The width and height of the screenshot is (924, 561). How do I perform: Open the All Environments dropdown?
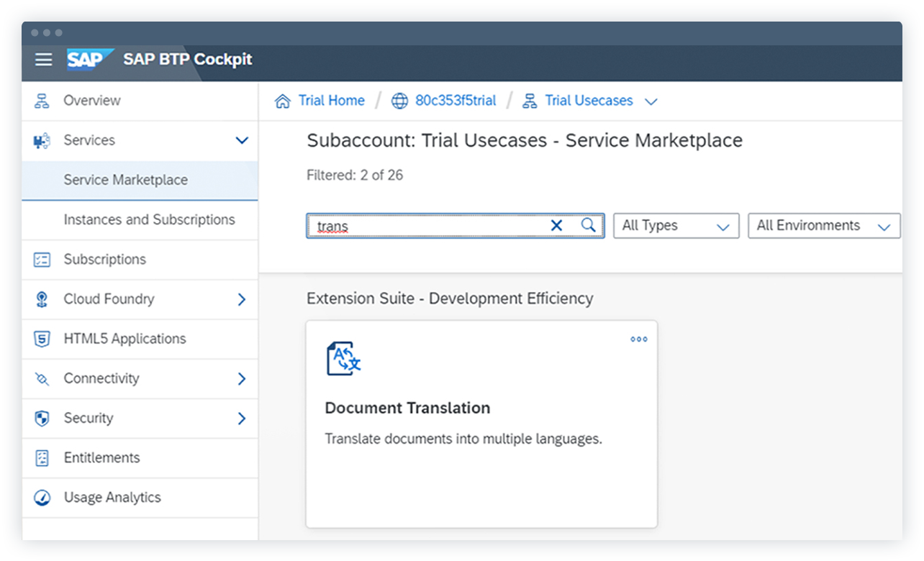pos(823,225)
